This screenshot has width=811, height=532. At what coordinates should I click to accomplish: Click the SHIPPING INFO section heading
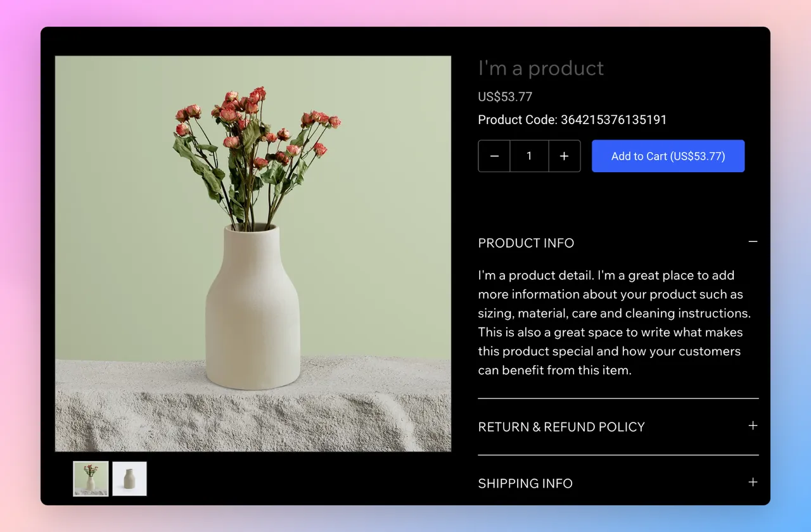click(525, 483)
